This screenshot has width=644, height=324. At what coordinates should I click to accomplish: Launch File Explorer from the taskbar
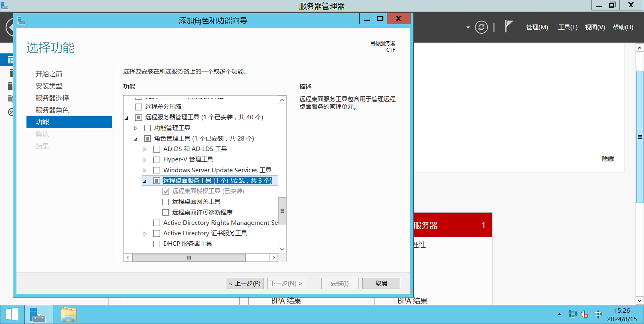click(69, 314)
